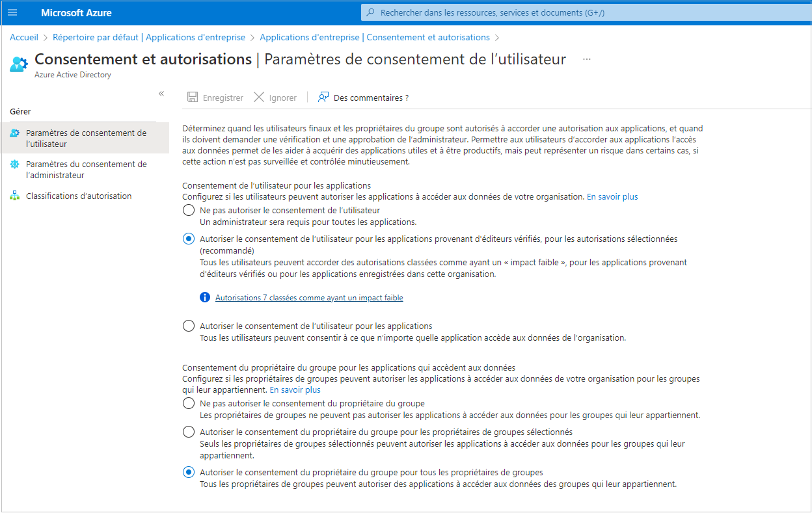Select Autoriser le consentement pour toutes les applications
The image size is (812, 513).
(189, 326)
